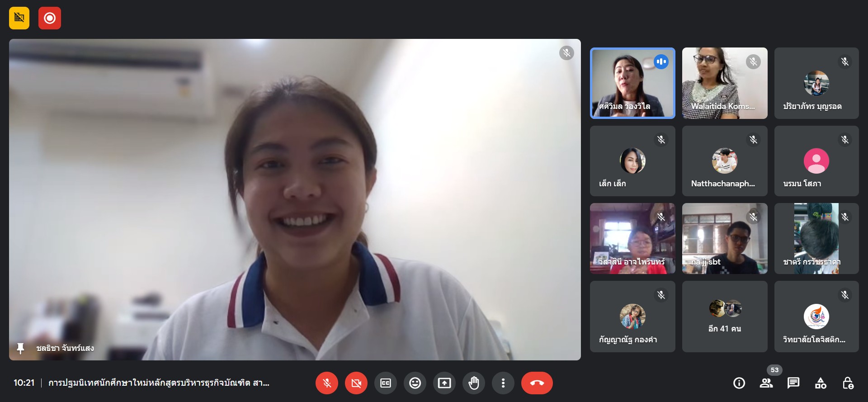Click the pin icon on the main video
The image size is (868, 402).
click(x=20, y=348)
